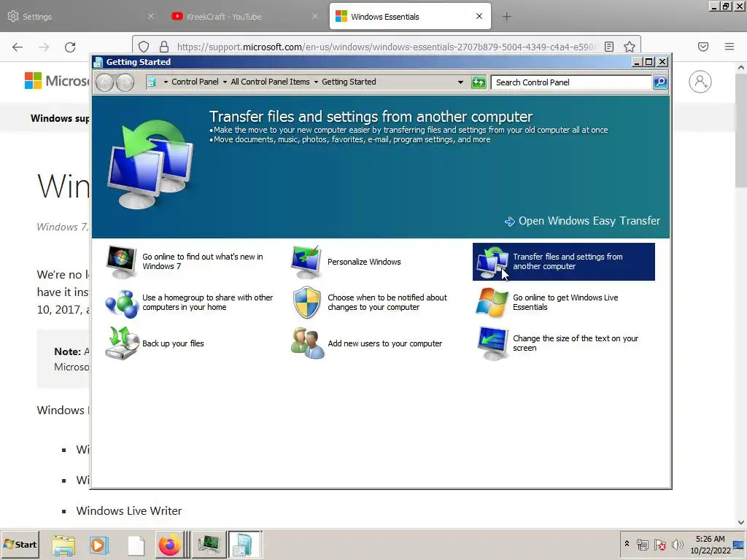Open Firefox reader view icon

[x=609, y=47]
